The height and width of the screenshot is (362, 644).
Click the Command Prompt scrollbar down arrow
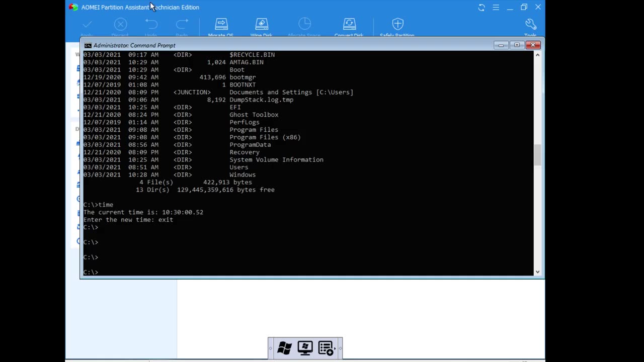pyautogui.click(x=537, y=272)
